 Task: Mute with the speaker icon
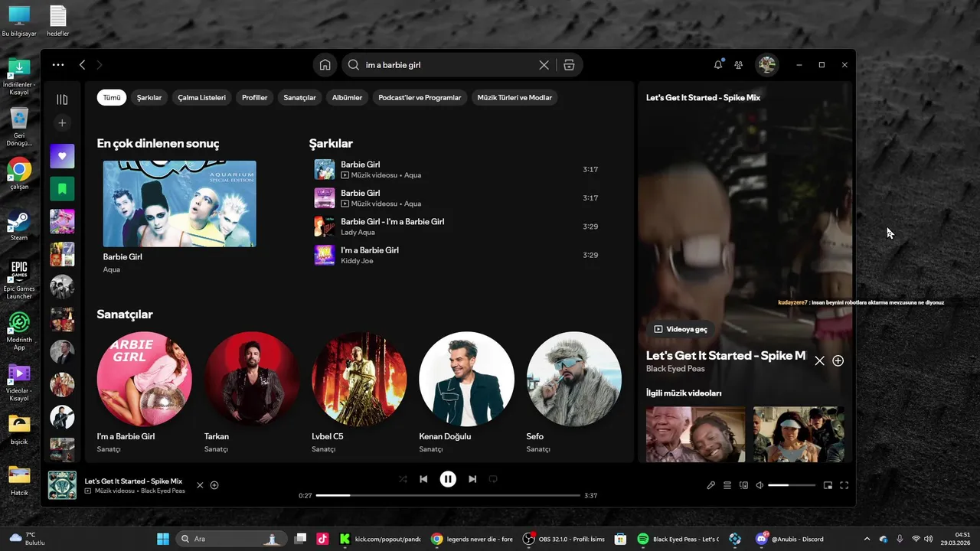click(x=759, y=485)
